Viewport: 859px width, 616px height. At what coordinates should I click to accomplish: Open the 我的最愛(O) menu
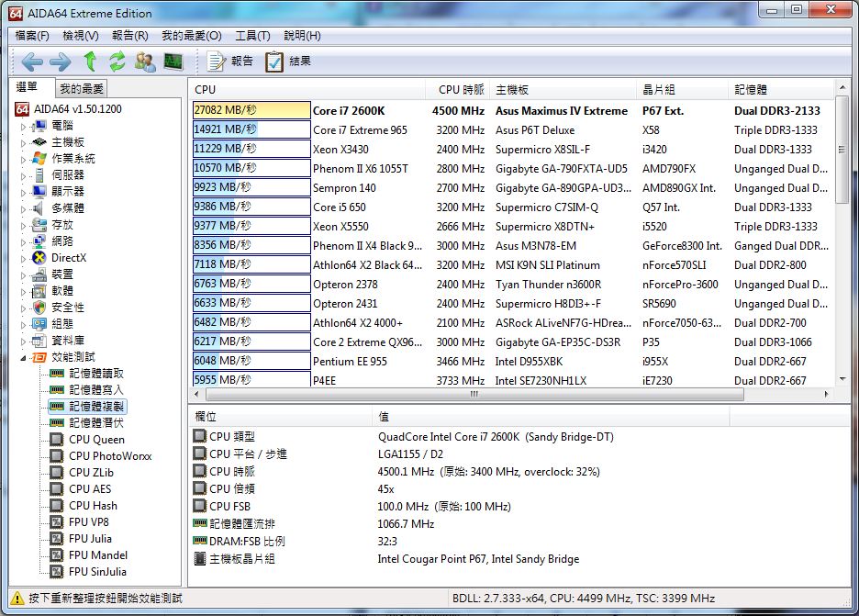(x=191, y=36)
